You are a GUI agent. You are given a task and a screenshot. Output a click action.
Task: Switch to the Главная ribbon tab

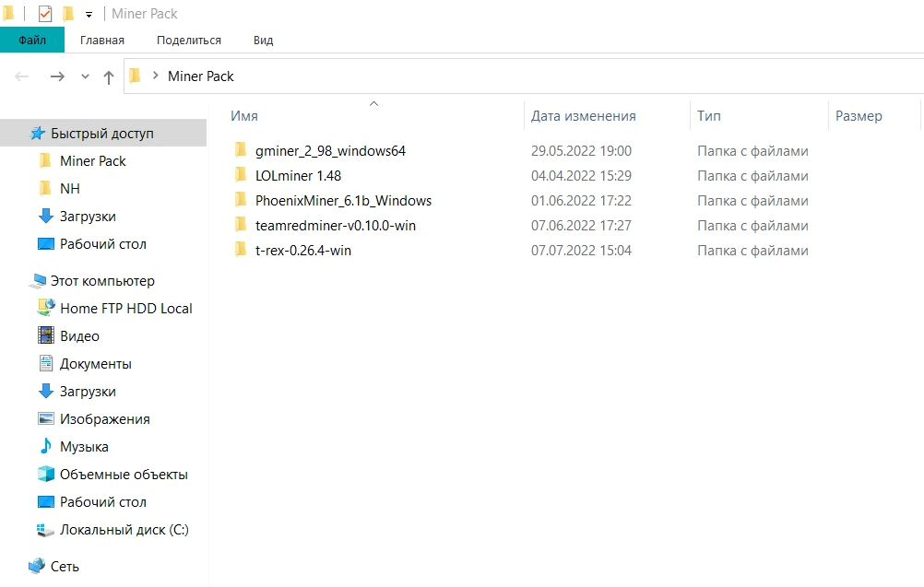pyautogui.click(x=102, y=41)
